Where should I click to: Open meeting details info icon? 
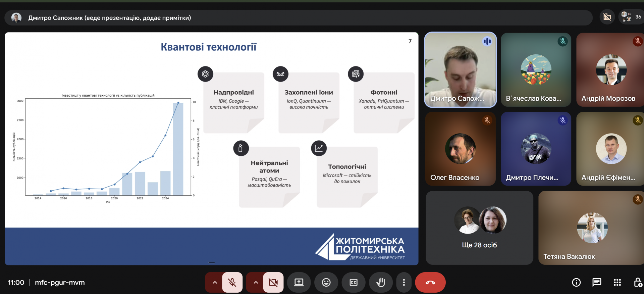[x=576, y=282]
